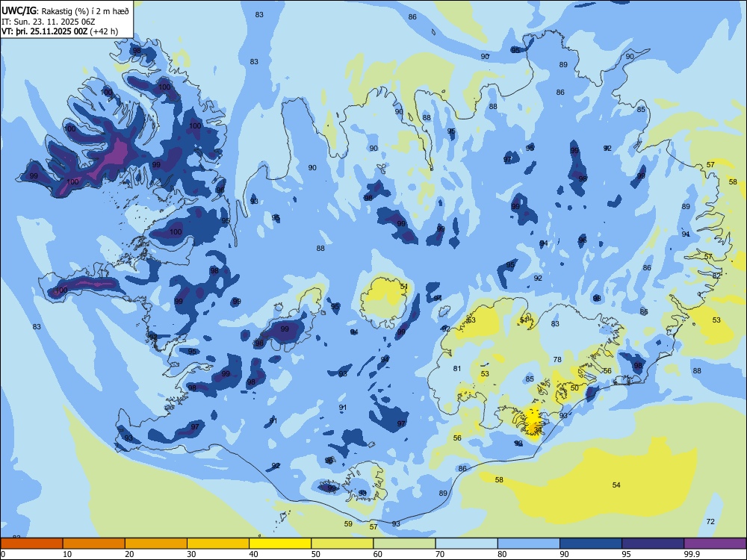747x560 pixels.
Task: Click the colour scale tick label '70'
Action: click(x=440, y=554)
